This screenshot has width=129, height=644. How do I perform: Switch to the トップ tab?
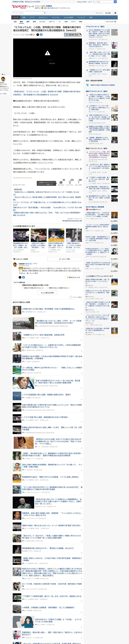(16, 17)
